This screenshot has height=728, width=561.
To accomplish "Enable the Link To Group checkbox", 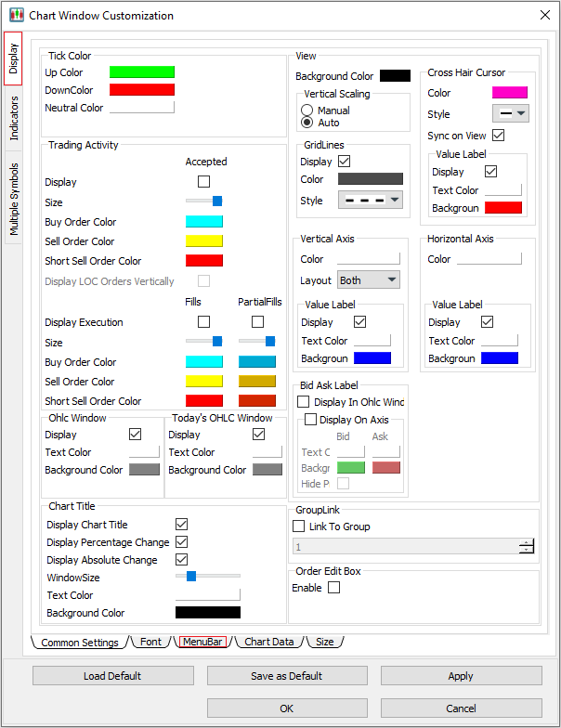I will point(299,526).
